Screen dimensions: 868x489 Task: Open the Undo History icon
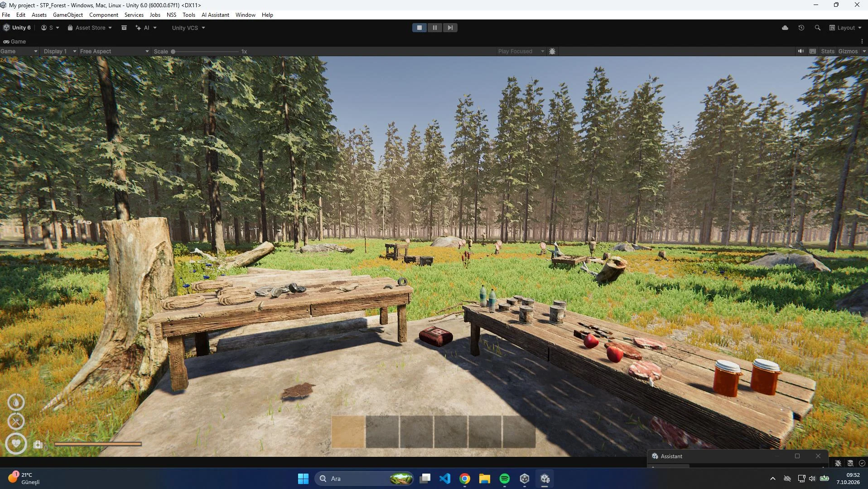[x=801, y=28]
